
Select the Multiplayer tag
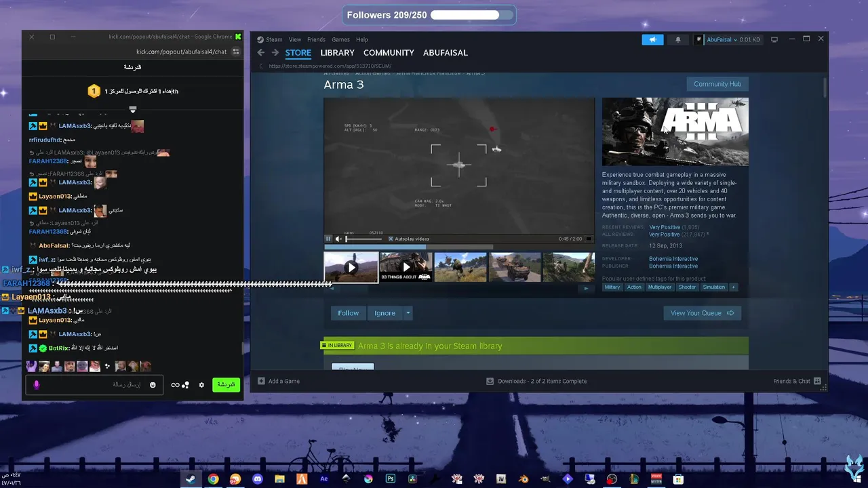[x=660, y=287]
